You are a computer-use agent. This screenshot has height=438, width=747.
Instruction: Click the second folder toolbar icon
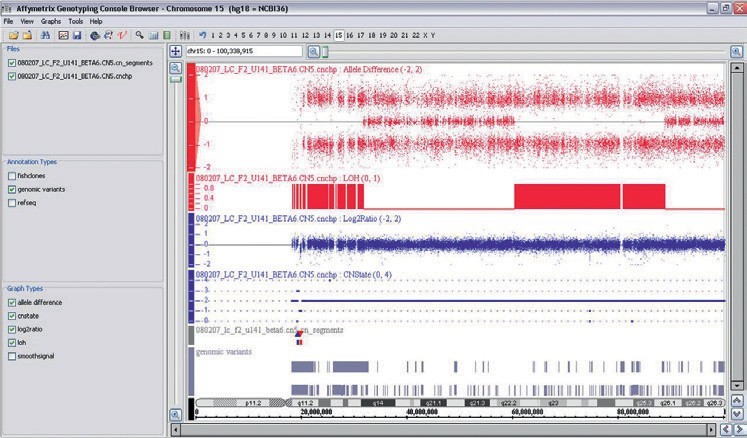(x=27, y=35)
